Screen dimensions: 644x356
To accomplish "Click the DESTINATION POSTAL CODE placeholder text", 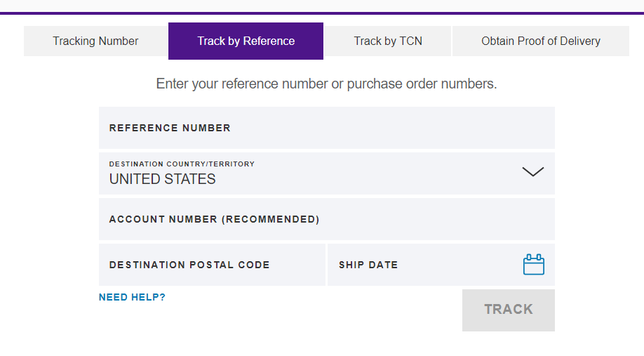I will coord(189,265).
